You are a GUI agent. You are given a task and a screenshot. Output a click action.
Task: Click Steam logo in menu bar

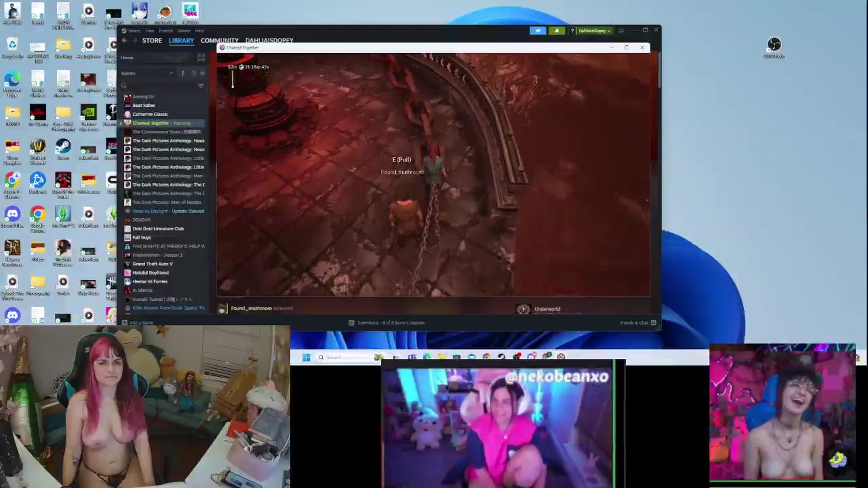click(124, 31)
